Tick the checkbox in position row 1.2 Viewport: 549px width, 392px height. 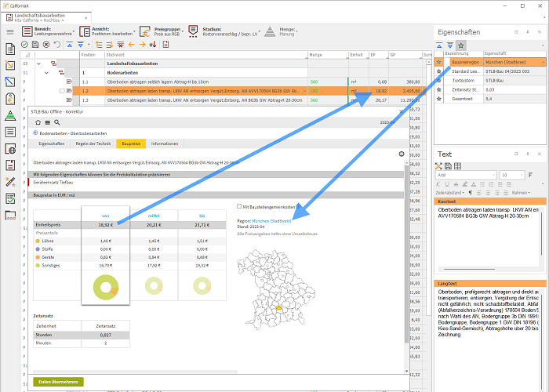point(62,91)
